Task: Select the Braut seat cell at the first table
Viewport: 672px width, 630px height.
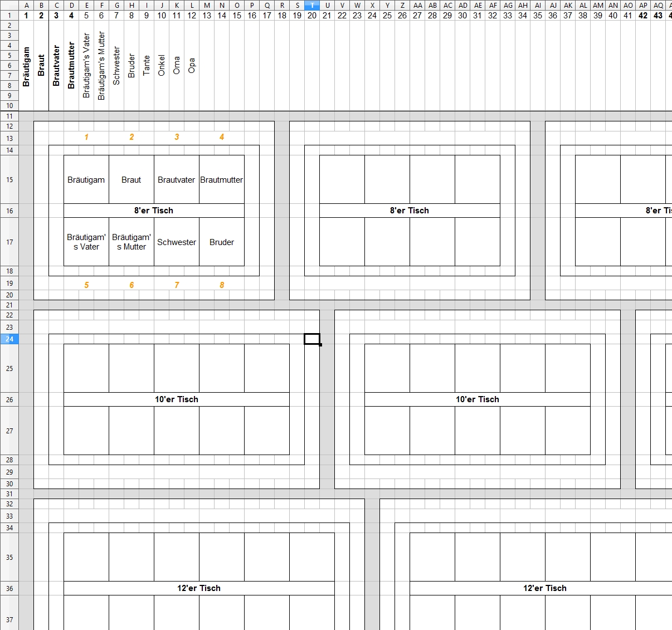Action: point(131,180)
